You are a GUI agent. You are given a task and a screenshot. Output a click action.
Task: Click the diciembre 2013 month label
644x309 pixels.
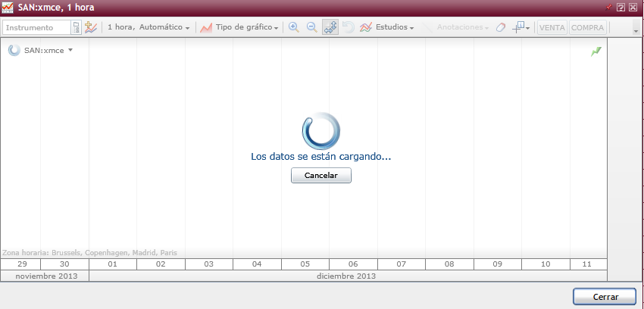click(346, 276)
